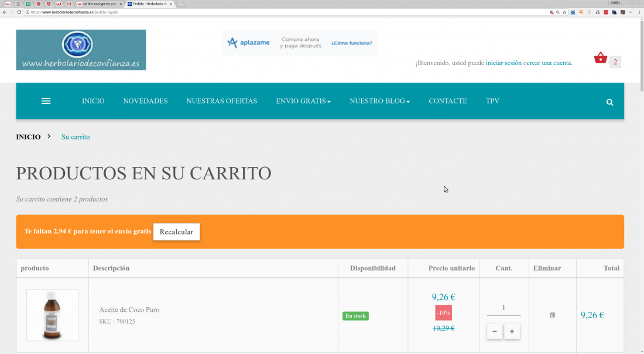Bookmark this page with the star icon

point(564,12)
